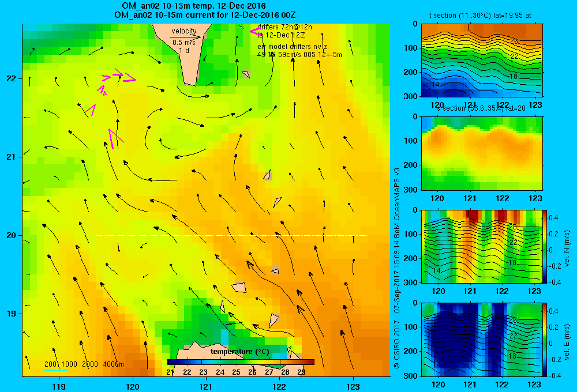Click latitude label 22 on main map
Viewport: 577px width, 392px height.
(12, 79)
